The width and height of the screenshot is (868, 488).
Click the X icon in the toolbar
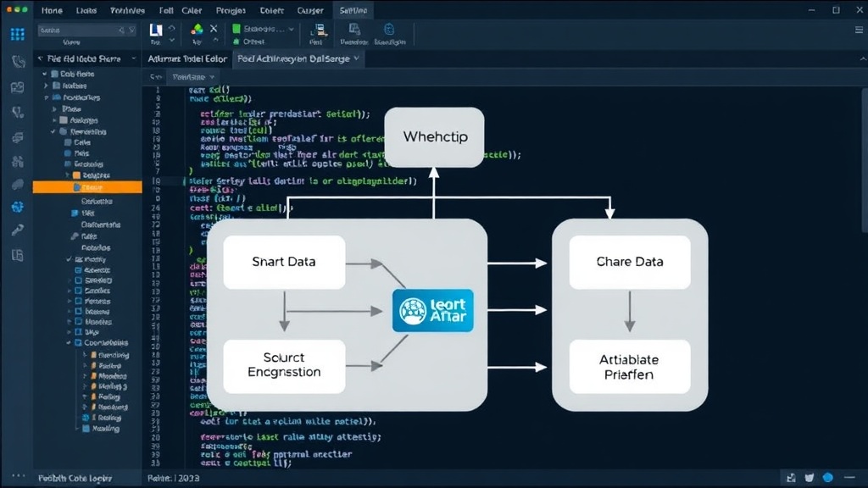[214, 28]
